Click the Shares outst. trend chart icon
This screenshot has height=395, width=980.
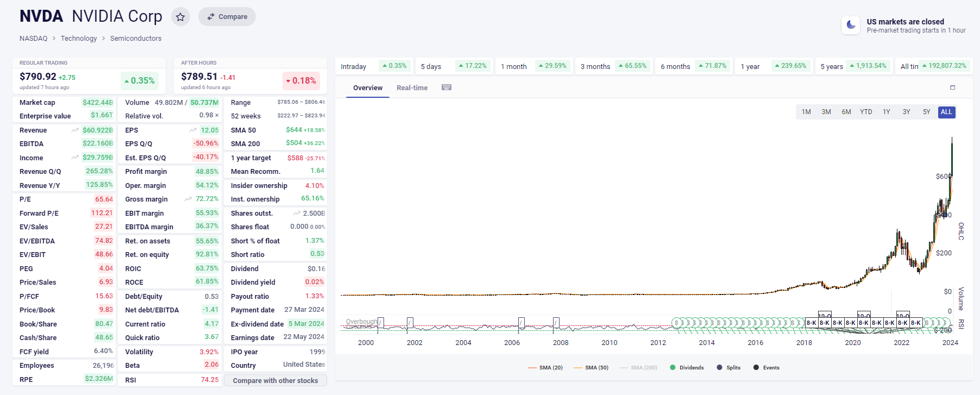click(x=297, y=214)
